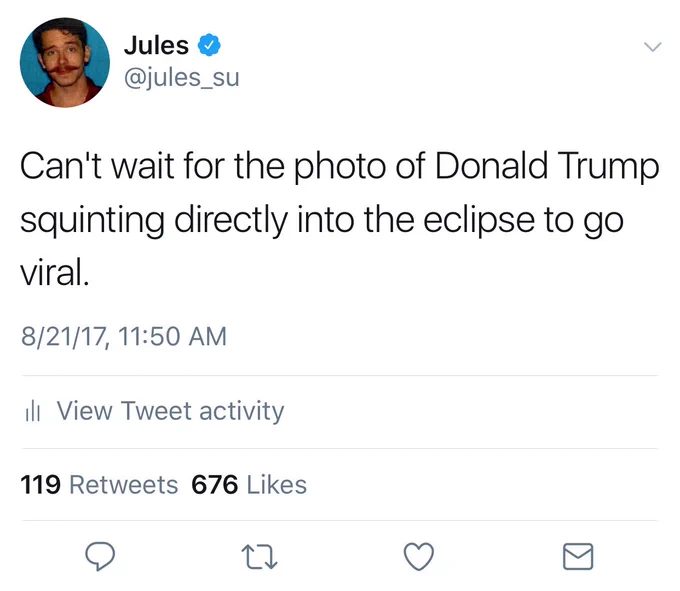
Task: Retweet using the arrows icon
Action: [x=259, y=557]
